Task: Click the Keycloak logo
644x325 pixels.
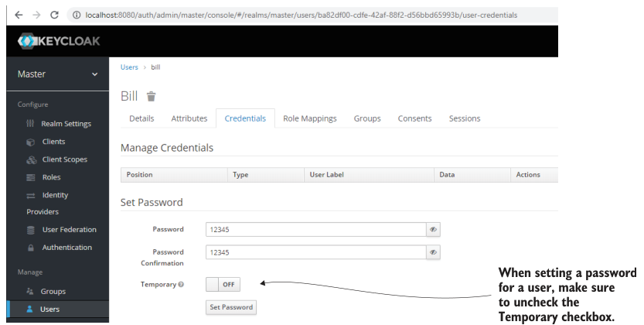Action: click(59, 41)
